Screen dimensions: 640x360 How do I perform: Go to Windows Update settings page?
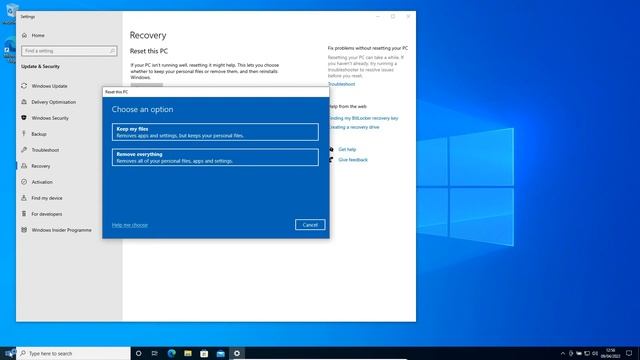[x=49, y=86]
